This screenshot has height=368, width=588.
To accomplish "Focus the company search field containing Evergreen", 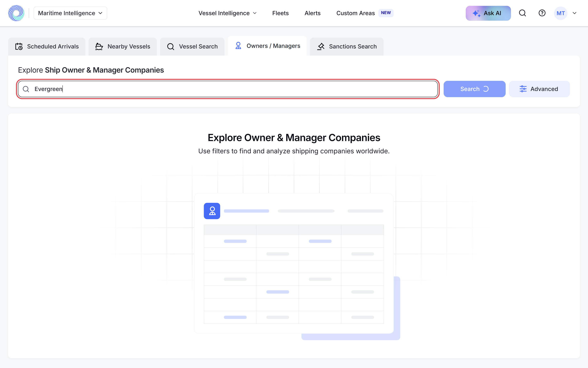I will 228,89.
